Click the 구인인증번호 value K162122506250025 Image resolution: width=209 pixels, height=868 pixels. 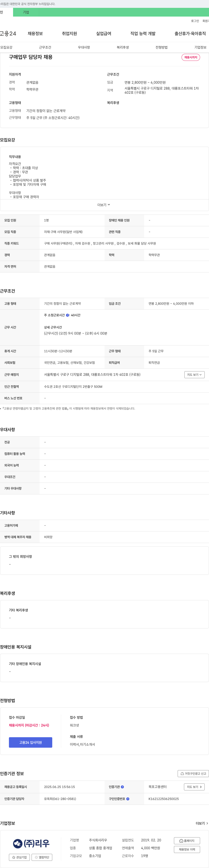(x=163, y=799)
